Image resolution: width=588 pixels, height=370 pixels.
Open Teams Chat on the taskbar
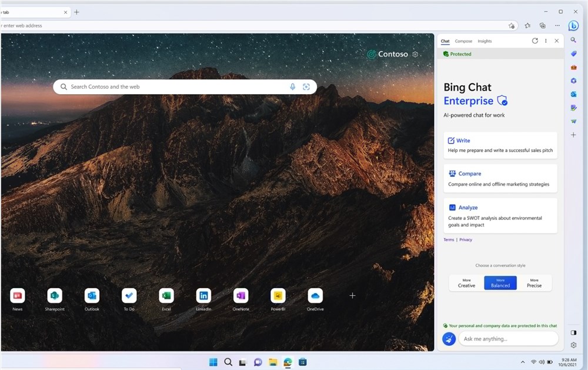coord(258,362)
